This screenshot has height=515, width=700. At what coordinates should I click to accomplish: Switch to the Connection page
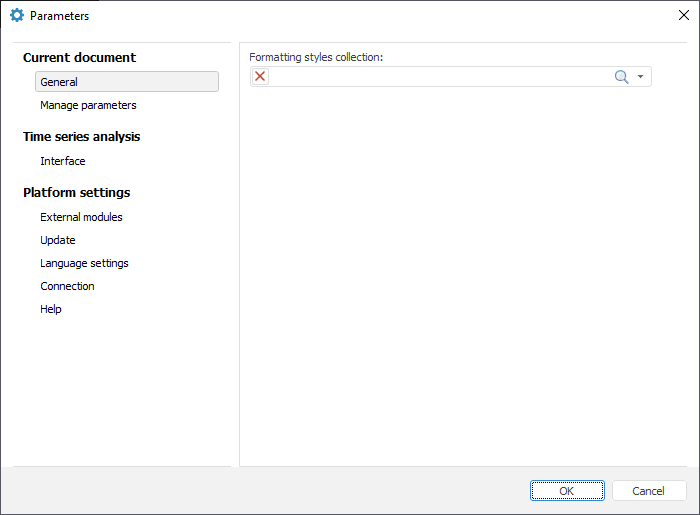(x=67, y=286)
